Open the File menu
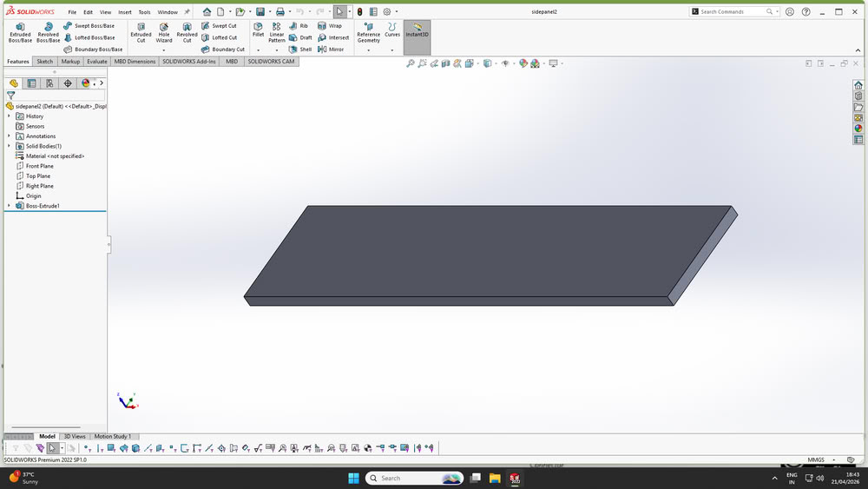868x489 pixels. (x=72, y=12)
